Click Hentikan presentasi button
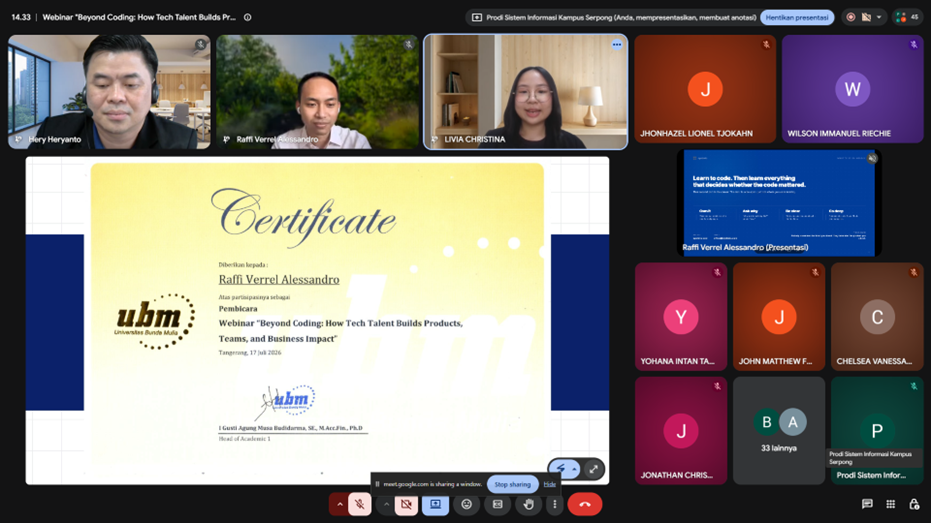 click(797, 17)
